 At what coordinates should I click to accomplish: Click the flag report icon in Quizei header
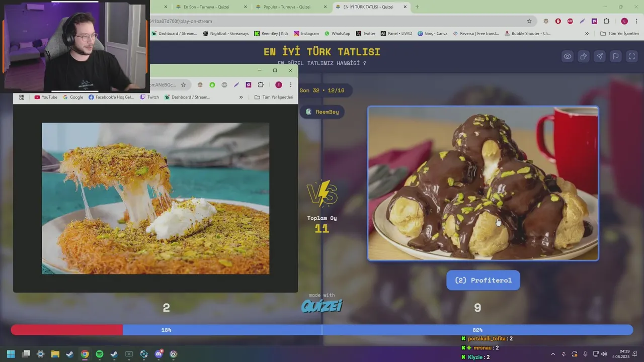616,56
